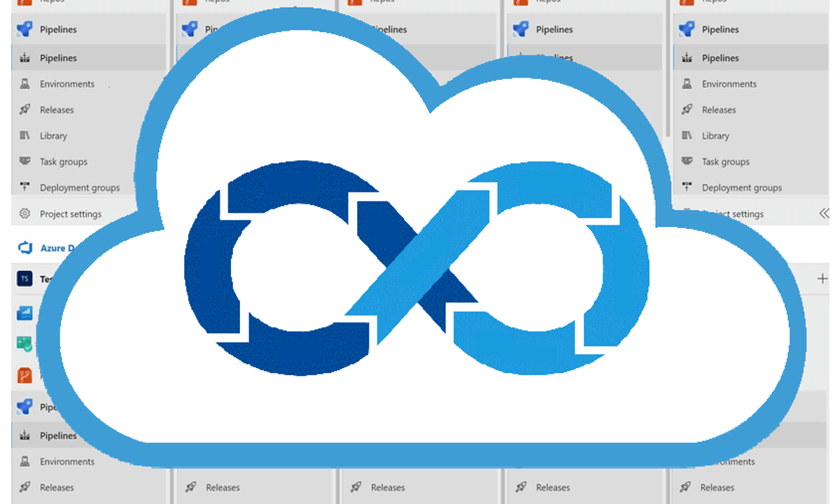The height and width of the screenshot is (504, 840).
Task: Open the TS project avatar
Action: (25, 279)
